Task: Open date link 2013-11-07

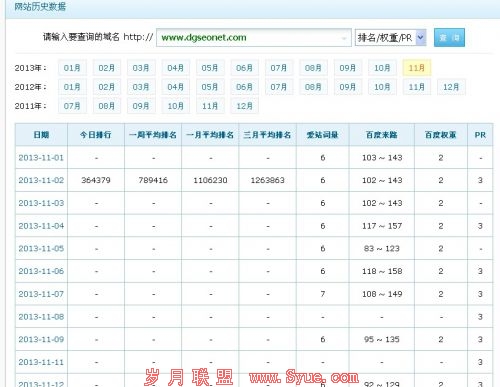Action: pyautogui.click(x=41, y=294)
